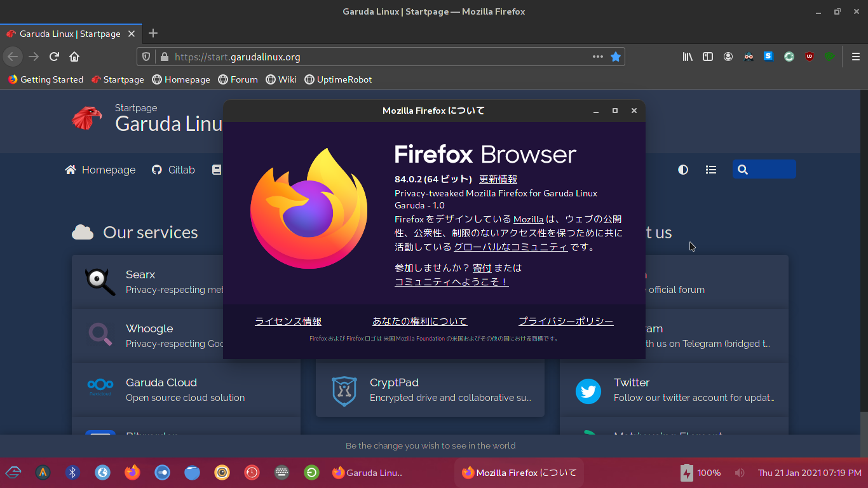The width and height of the screenshot is (868, 488).
Task: Toggle the page dark/light theme icon
Action: point(683,170)
